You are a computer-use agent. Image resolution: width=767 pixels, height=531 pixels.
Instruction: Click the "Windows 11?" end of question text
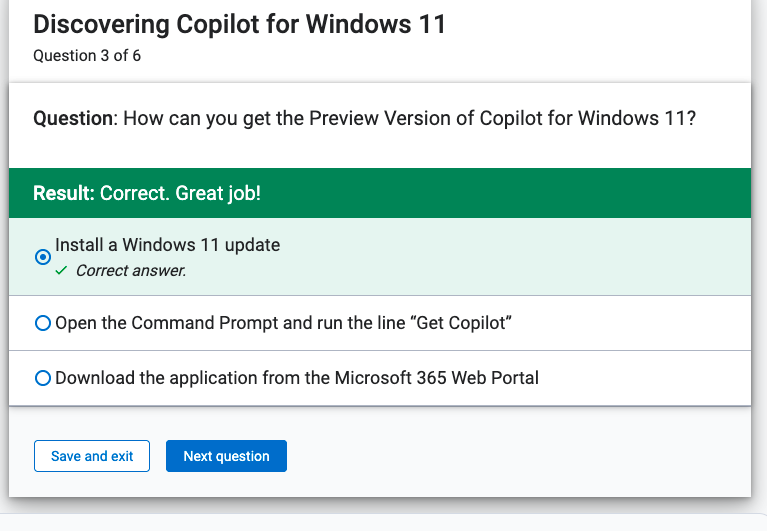[x=636, y=118]
